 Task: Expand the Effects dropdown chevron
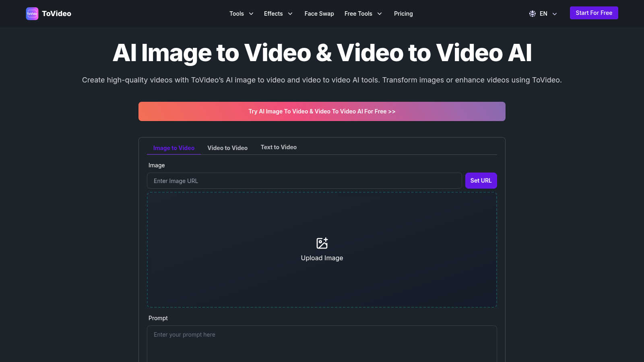(290, 14)
